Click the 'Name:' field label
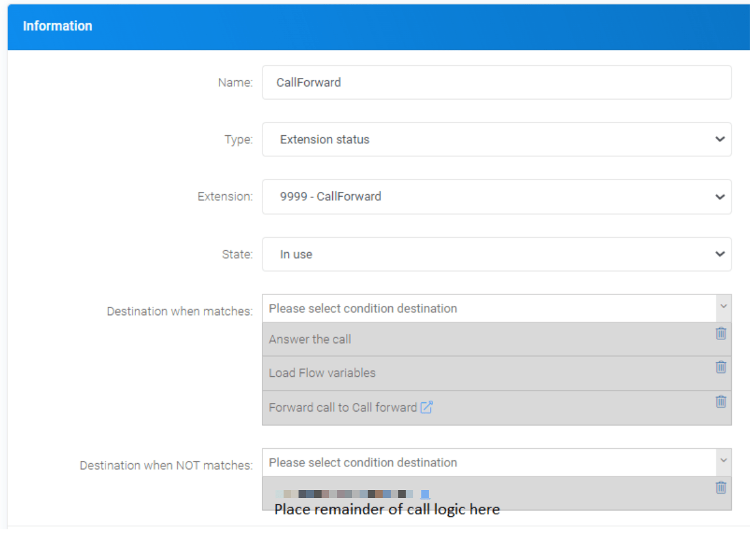 (x=235, y=83)
